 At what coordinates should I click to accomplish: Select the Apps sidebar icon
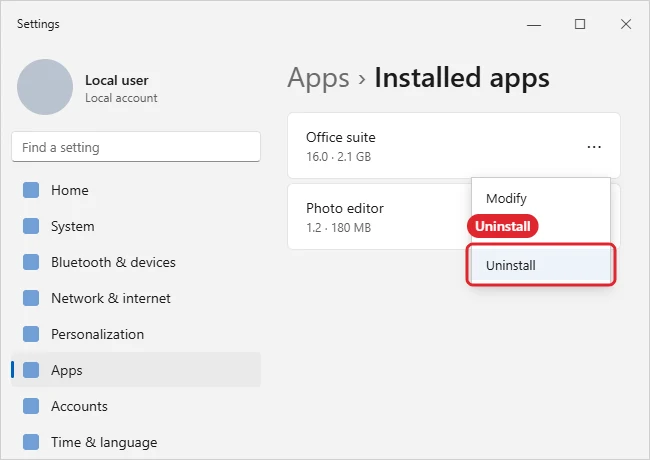click(31, 370)
